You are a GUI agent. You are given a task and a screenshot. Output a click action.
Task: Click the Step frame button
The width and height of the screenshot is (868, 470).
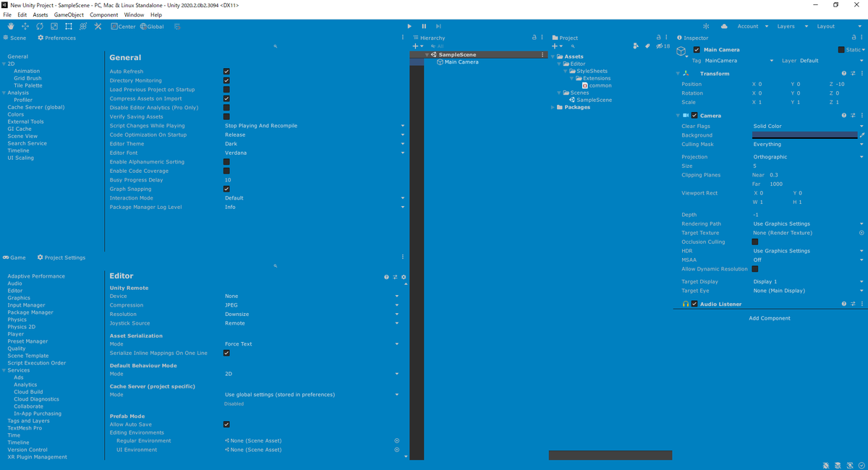tap(438, 26)
